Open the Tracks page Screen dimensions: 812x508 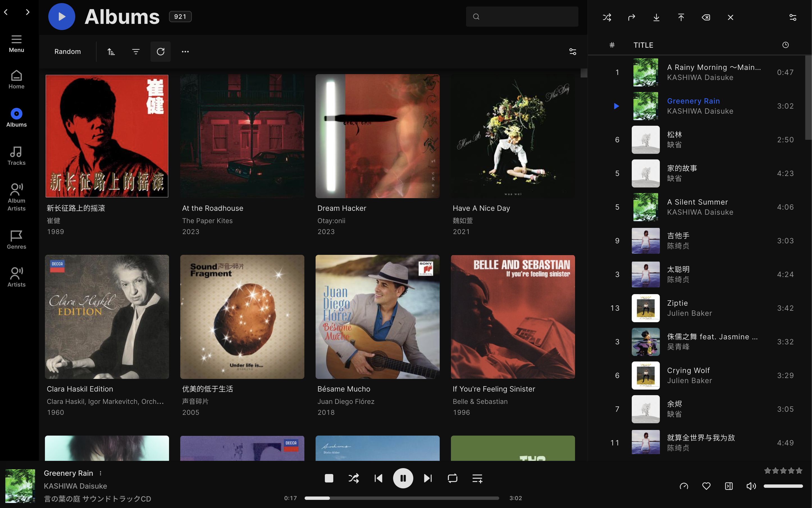(16, 156)
